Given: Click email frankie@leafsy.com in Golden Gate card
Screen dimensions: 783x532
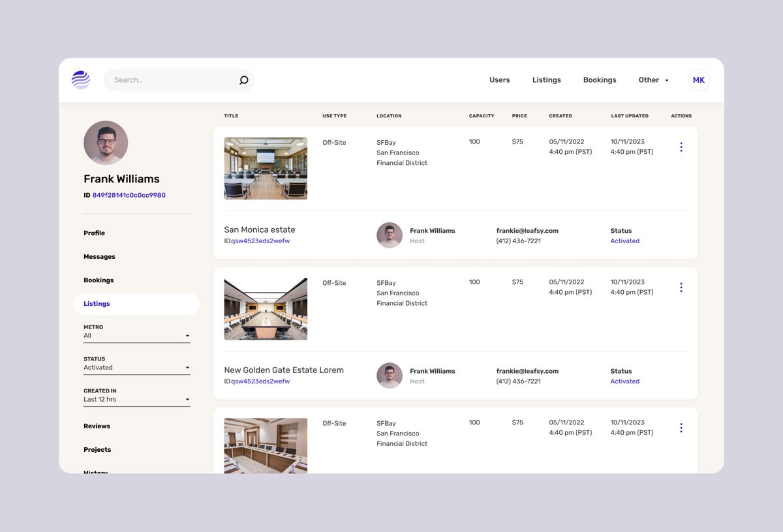Looking at the screenshot, I should (x=527, y=371).
